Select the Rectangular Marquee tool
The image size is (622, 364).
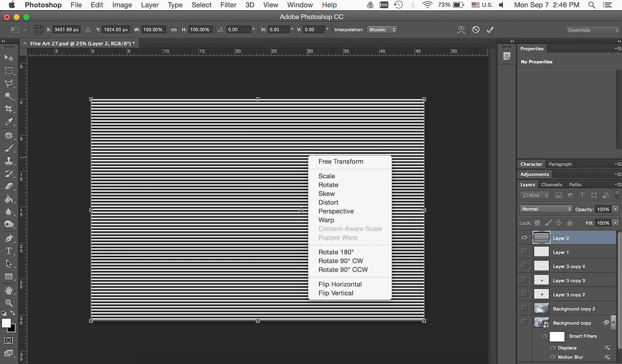(x=9, y=70)
